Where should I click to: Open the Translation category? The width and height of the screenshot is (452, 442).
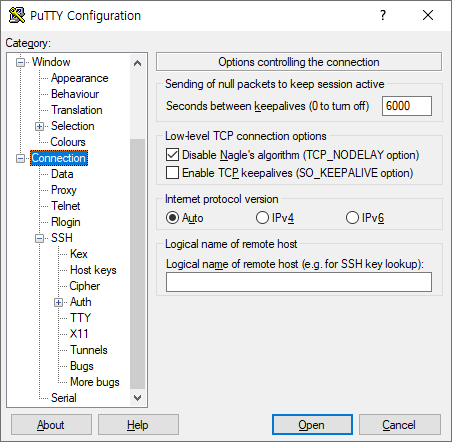click(77, 110)
